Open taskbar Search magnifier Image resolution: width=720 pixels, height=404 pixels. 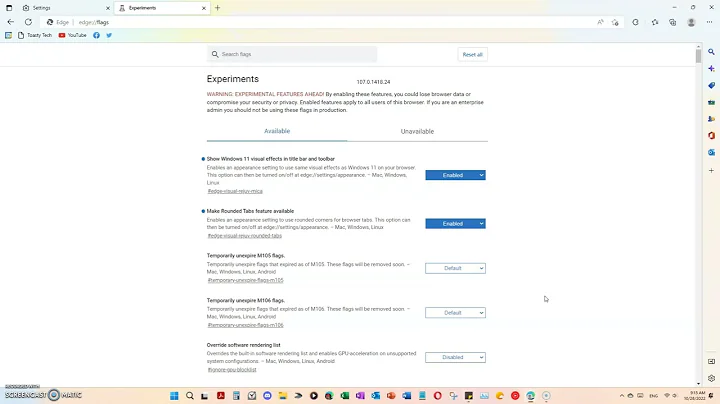click(190, 396)
